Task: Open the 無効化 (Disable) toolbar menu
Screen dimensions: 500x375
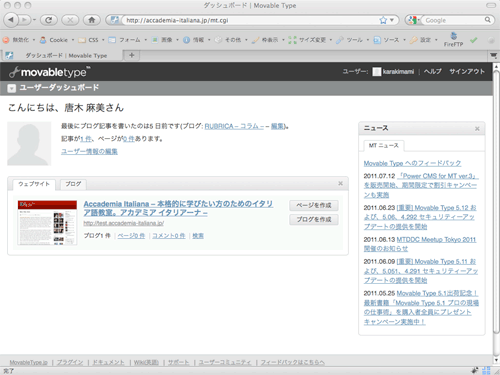Action: click(x=19, y=40)
